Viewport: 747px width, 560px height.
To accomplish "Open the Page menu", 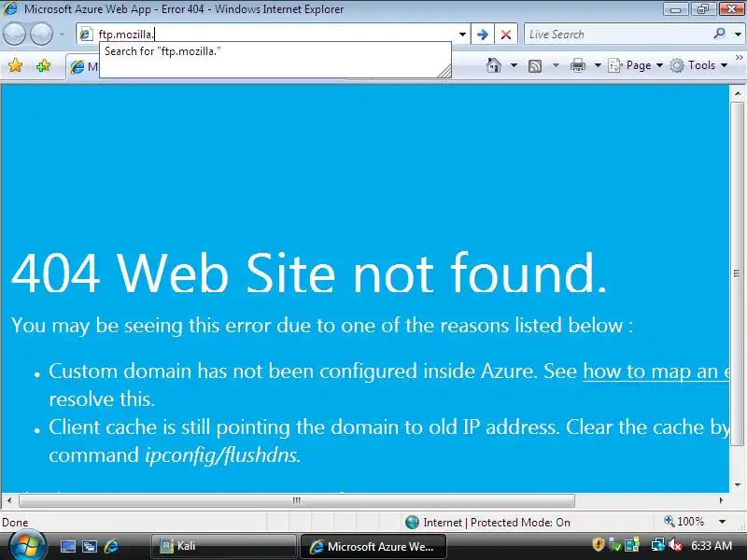I will click(636, 65).
